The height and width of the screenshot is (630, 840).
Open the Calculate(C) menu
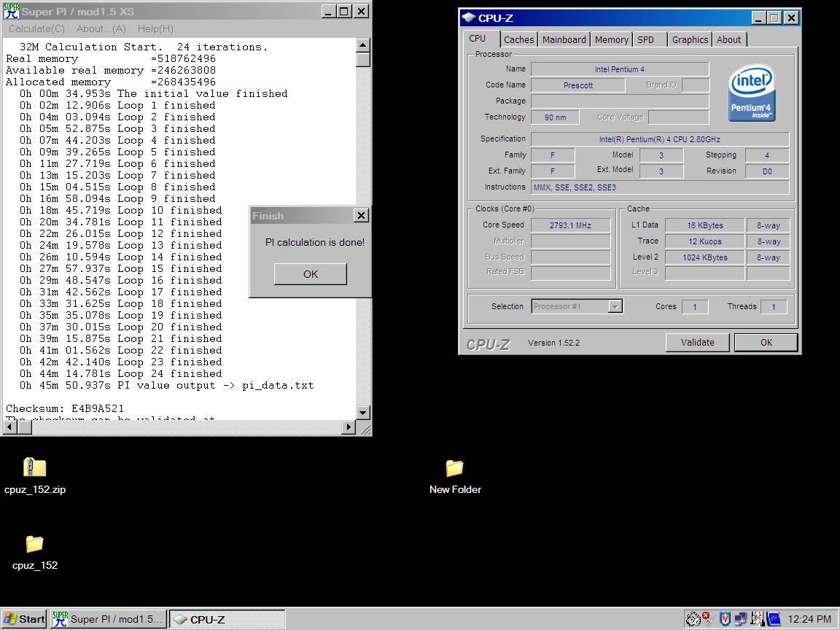click(37, 29)
